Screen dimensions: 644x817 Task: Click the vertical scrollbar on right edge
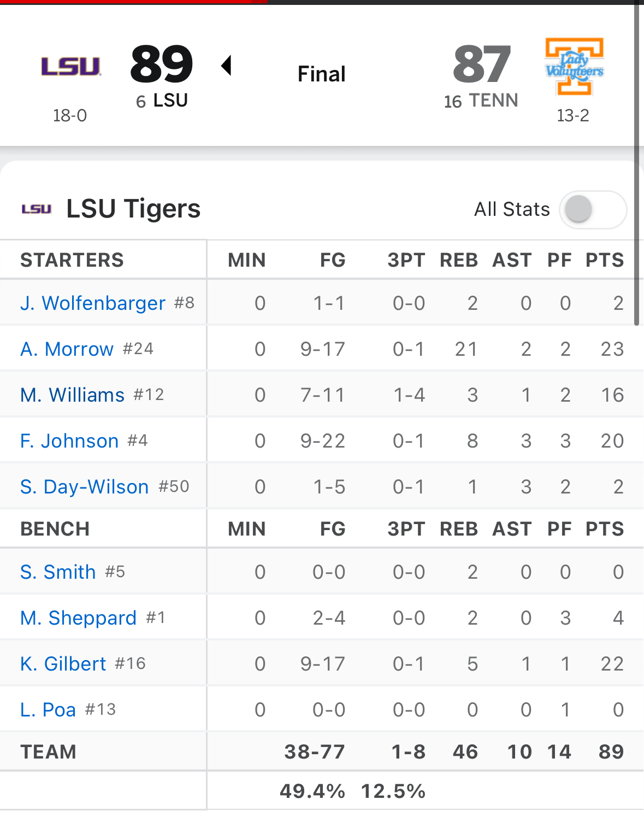(x=636, y=164)
